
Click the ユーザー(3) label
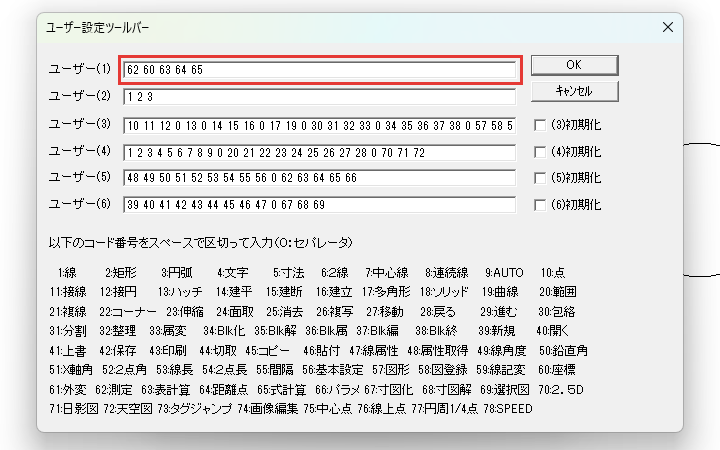80,124
